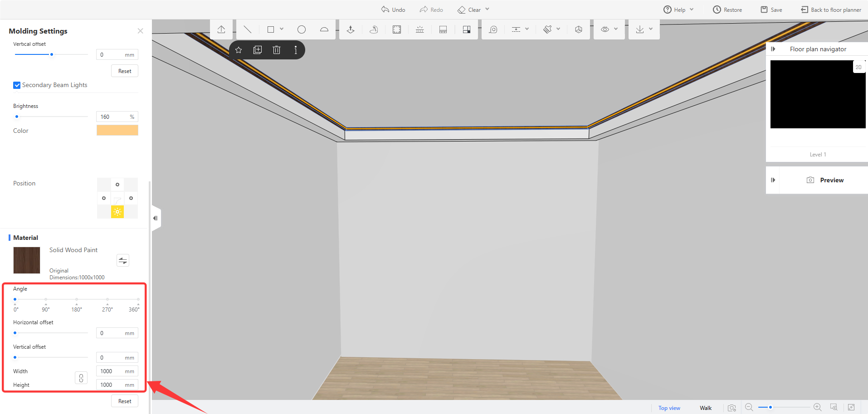Open the Help dropdown arrow
The image size is (868, 414).
coord(692,10)
